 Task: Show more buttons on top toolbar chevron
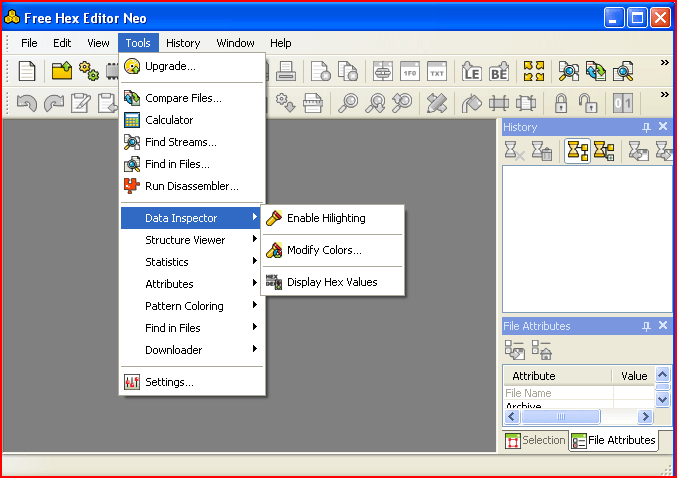tap(664, 63)
